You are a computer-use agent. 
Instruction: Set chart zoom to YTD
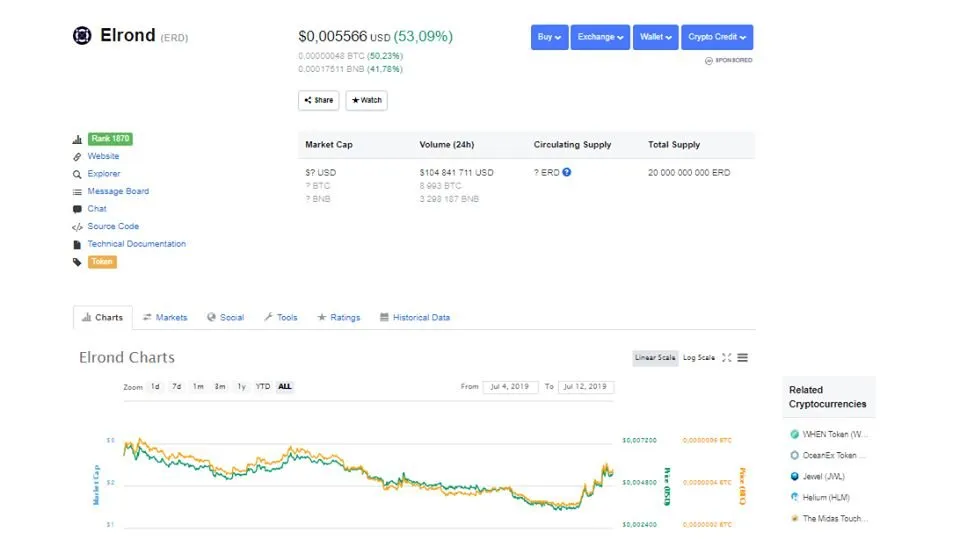263,386
